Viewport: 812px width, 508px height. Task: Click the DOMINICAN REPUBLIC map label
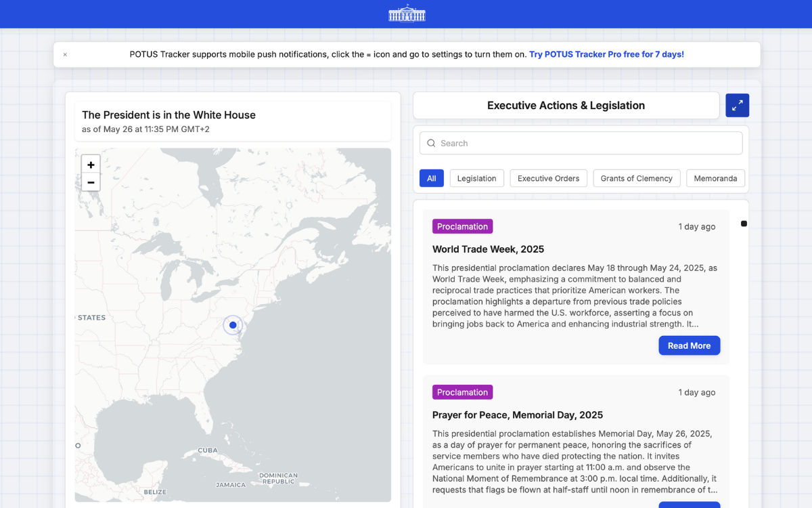point(278,478)
